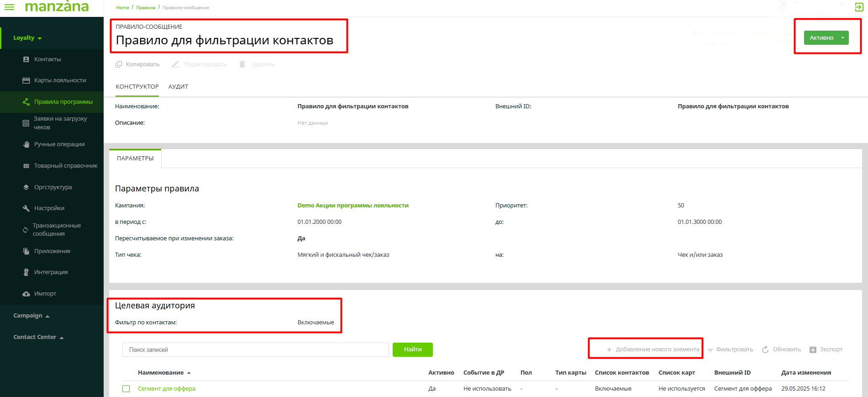Open Карты лояльности in sidebar
Viewport: 868px width, 397px height.
click(60, 80)
